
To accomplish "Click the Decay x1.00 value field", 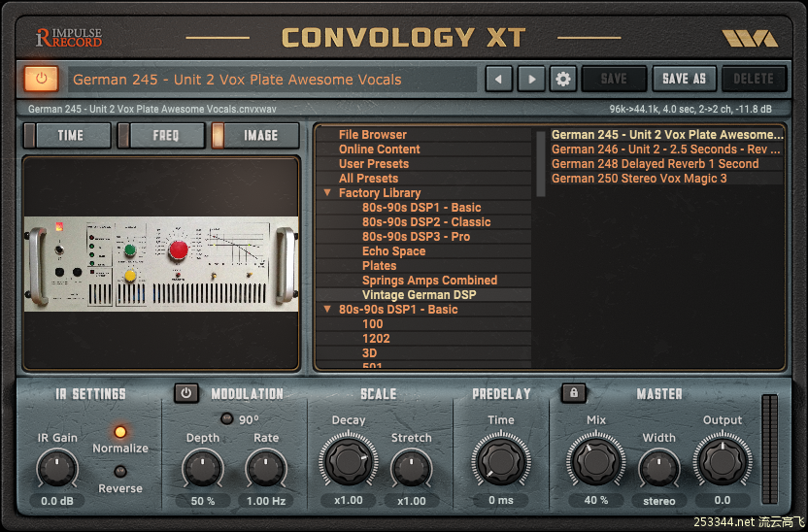I will point(349,501).
